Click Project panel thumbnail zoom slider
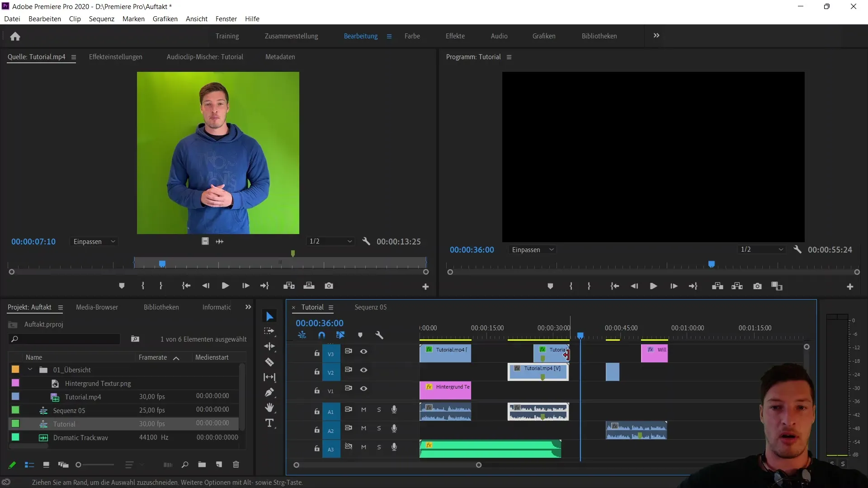The image size is (868, 488). pos(96,465)
